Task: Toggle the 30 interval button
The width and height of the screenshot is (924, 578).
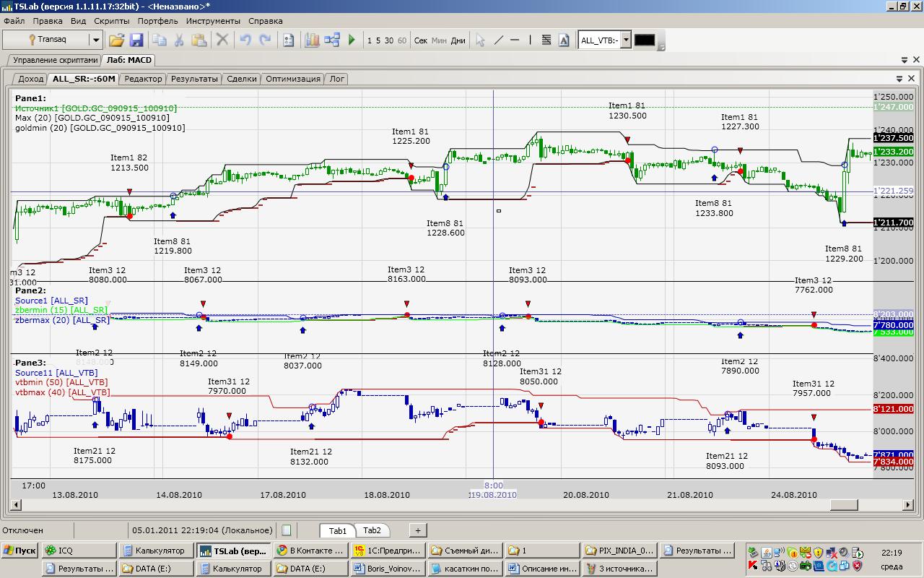Action: coord(389,40)
